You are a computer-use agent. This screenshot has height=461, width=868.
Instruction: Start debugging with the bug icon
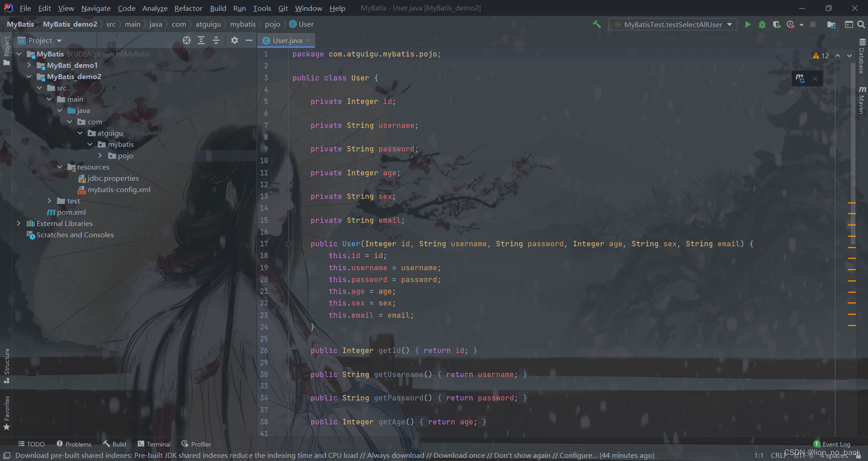pos(762,24)
